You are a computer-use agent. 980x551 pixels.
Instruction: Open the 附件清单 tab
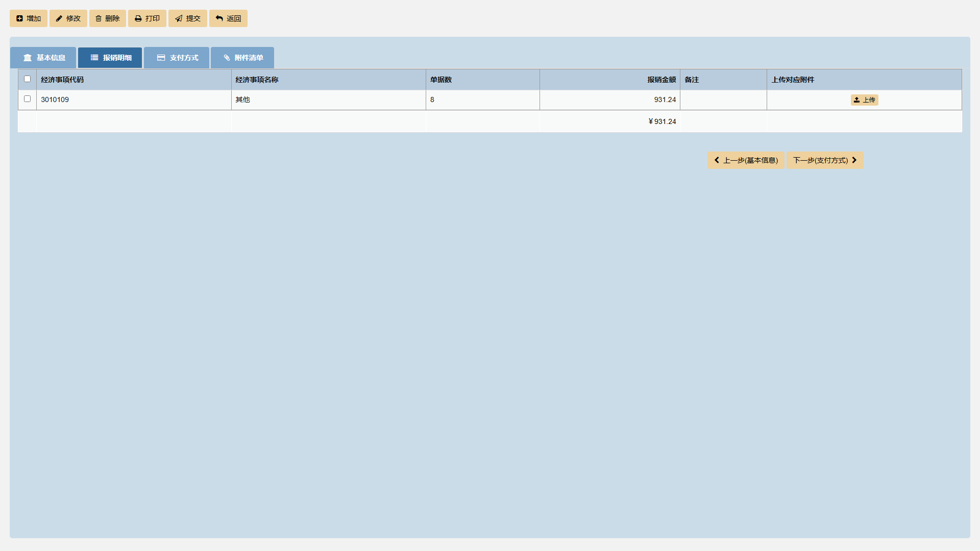click(242, 58)
